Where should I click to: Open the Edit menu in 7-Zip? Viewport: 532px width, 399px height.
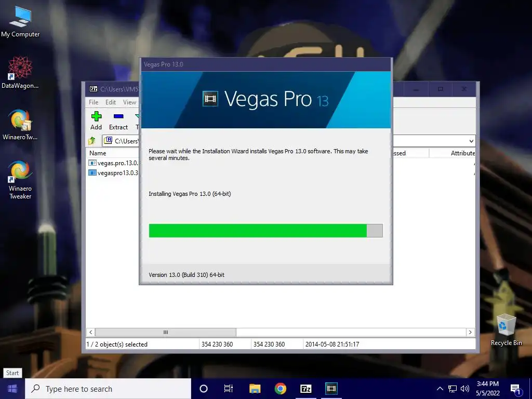tap(110, 102)
